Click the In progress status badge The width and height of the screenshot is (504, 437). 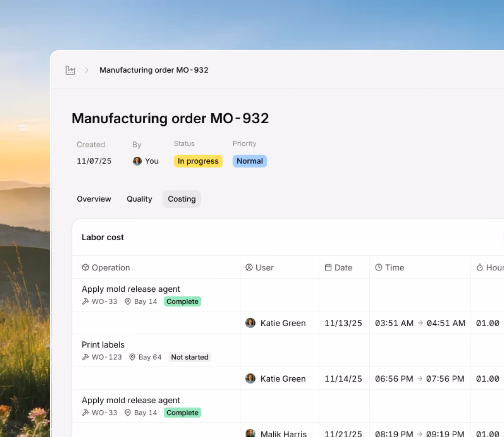(x=198, y=161)
